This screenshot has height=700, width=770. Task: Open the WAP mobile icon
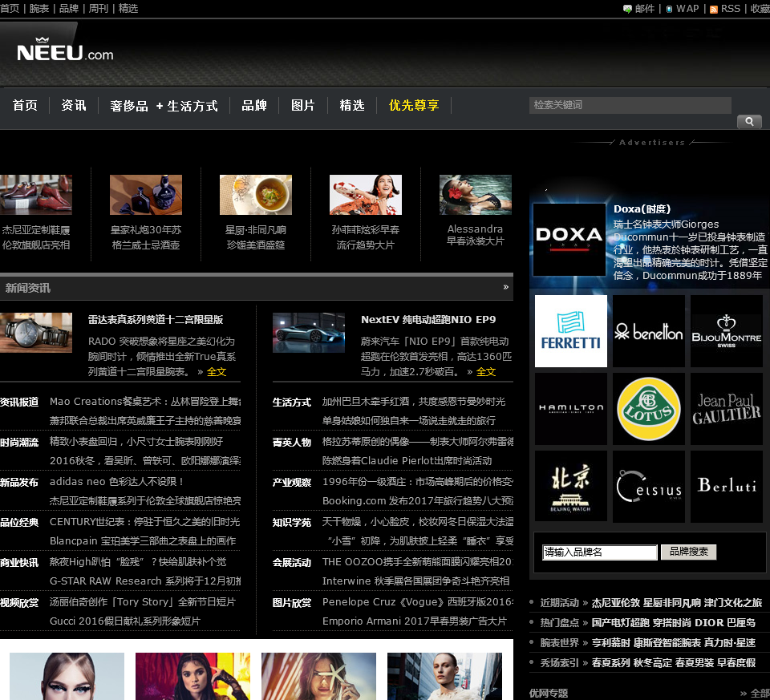coord(669,10)
